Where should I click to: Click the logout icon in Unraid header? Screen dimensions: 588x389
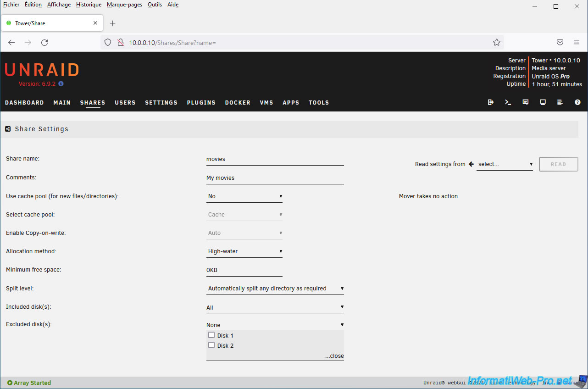point(491,102)
